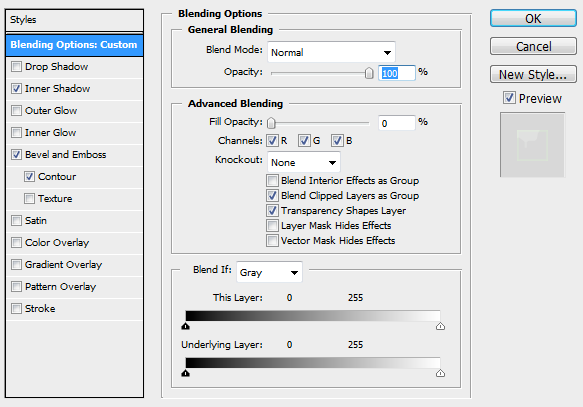Viewport: 583px width, 407px height.
Task: Click This Layer white point slider
Action: (440, 326)
